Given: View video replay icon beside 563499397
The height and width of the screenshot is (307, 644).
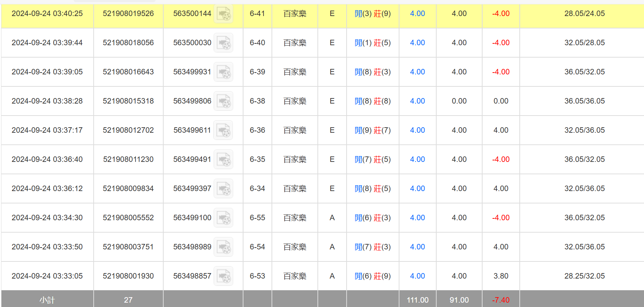Looking at the screenshot, I should coord(223,189).
